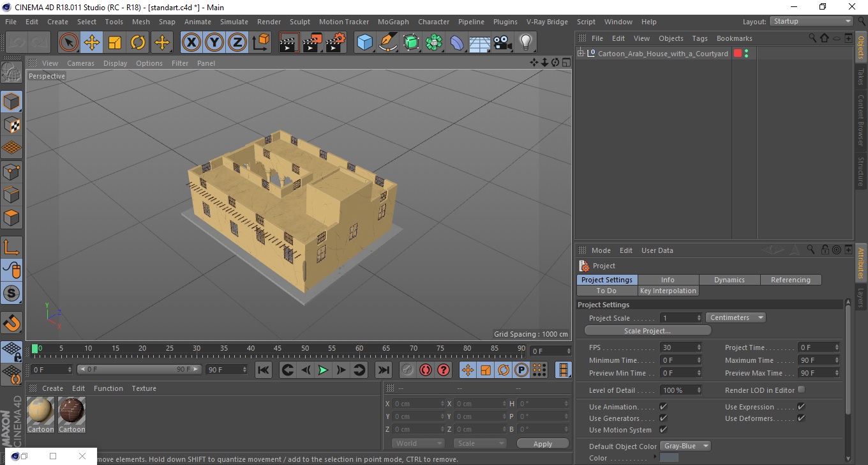Screen dimensions: 868x465
Task: Open the spline pen tool
Action: (388, 43)
